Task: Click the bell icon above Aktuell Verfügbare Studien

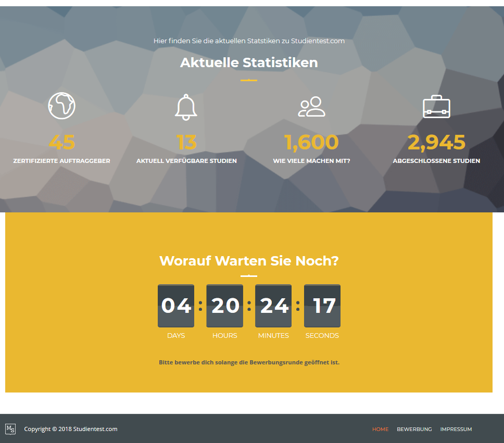Action: point(186,107)
